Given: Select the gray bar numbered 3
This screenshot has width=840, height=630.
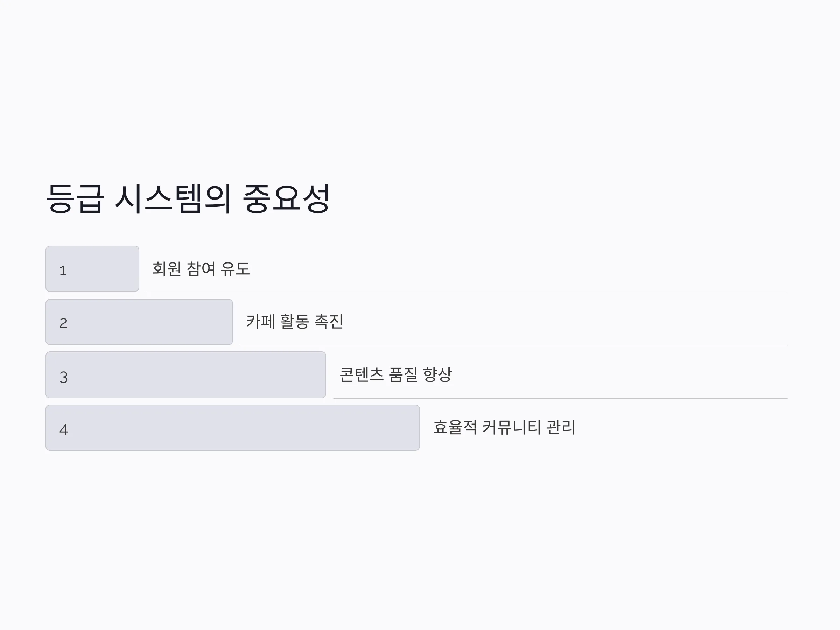Looking at the screenshot, I should click(186, 375).
